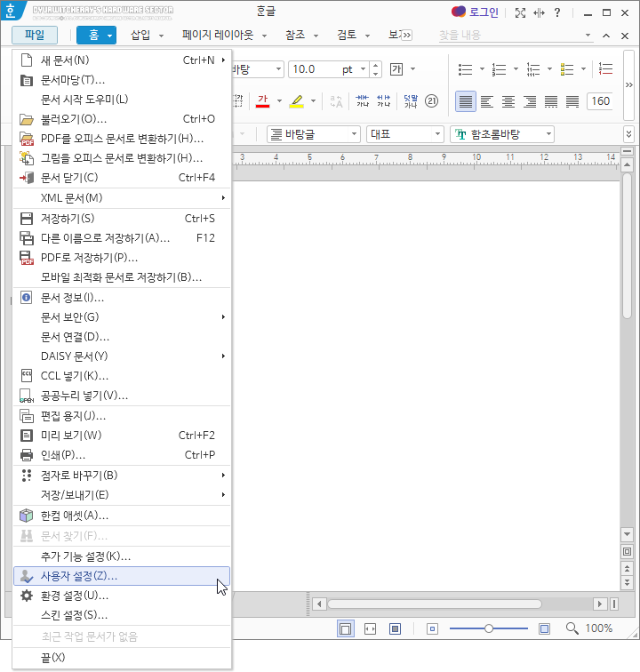Viewport: 640px width, 672px height.
Task: Choose 다른 이름으로 저장하기(A)
Action: tap(122, 238)
